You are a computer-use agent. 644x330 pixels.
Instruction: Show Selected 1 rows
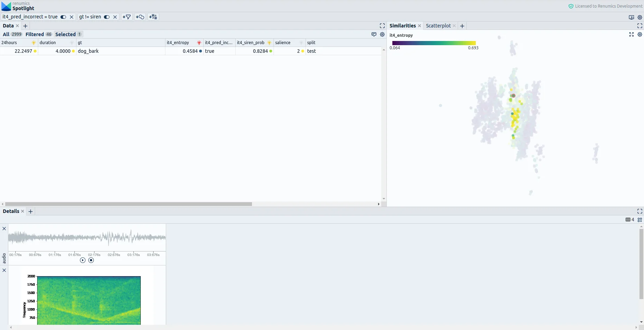68,34
